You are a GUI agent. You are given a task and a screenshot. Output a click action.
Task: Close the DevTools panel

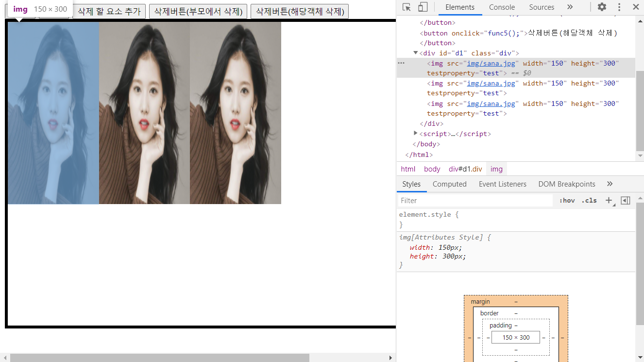636,7
